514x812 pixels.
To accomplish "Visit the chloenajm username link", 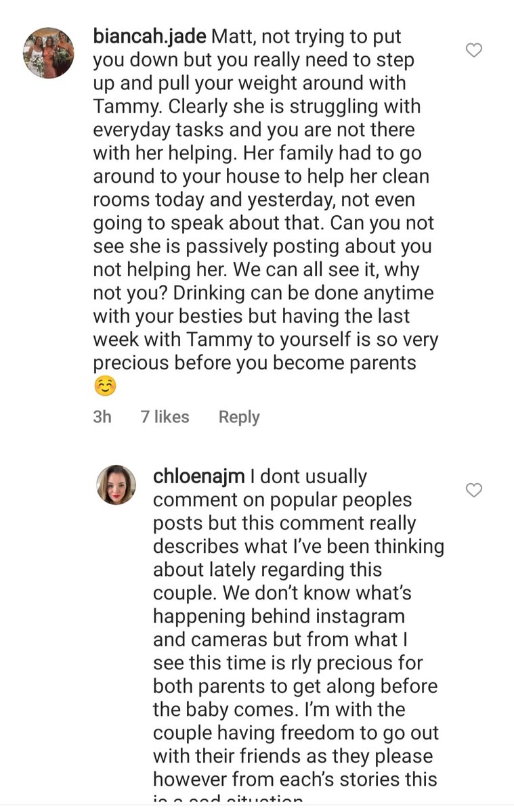I will [199, 476].
